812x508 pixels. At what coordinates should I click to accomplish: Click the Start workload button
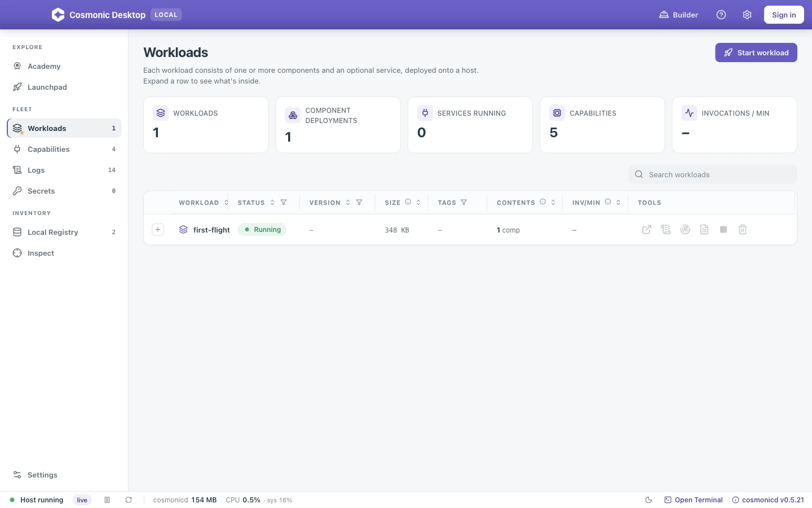coord(756,52)
